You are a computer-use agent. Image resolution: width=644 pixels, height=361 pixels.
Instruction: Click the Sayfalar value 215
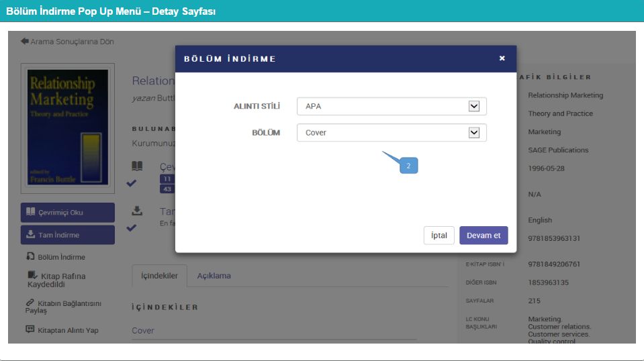[x=535, y=301]
